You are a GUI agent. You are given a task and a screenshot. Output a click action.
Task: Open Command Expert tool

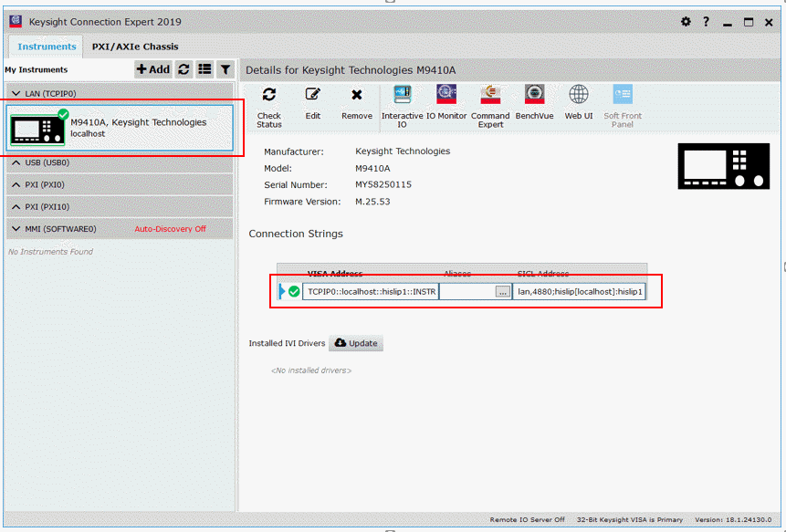[490, 95]
